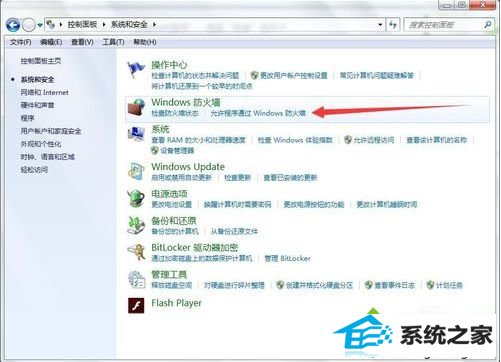Expand arrow after 控制面板 breadcrumb

(x=104, y=24)
